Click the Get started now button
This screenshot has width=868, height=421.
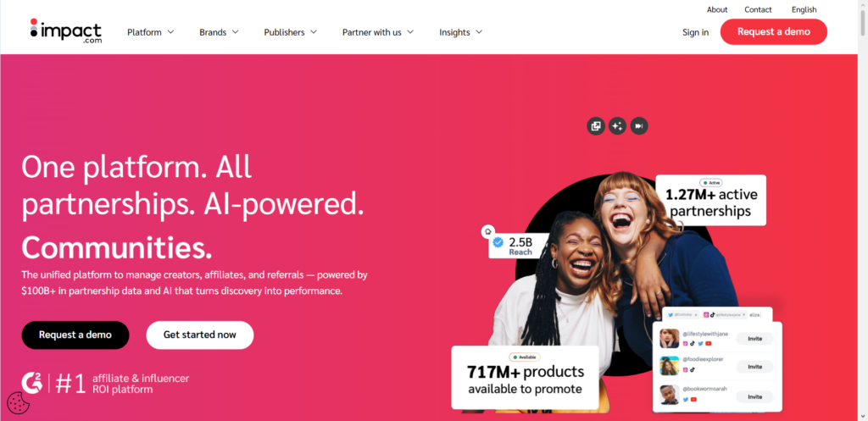(200, 335)
